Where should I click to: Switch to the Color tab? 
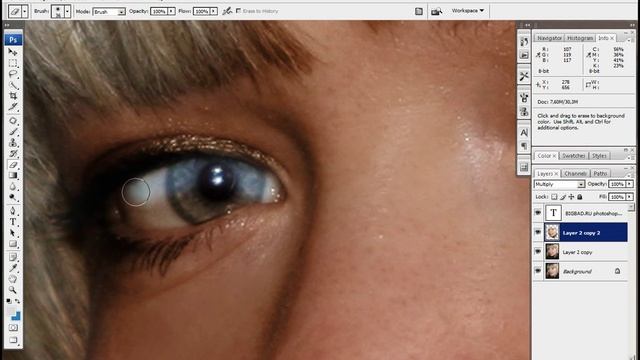point(546,156)
